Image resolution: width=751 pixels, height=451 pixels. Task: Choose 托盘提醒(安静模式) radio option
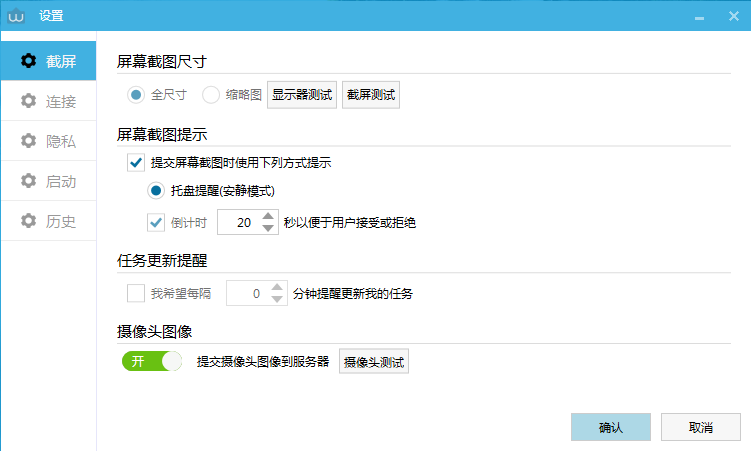[x=156, y=191]
